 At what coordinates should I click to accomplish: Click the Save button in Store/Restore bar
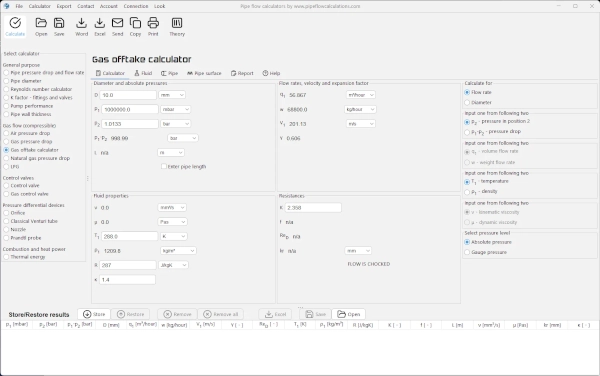pos(316,314)
